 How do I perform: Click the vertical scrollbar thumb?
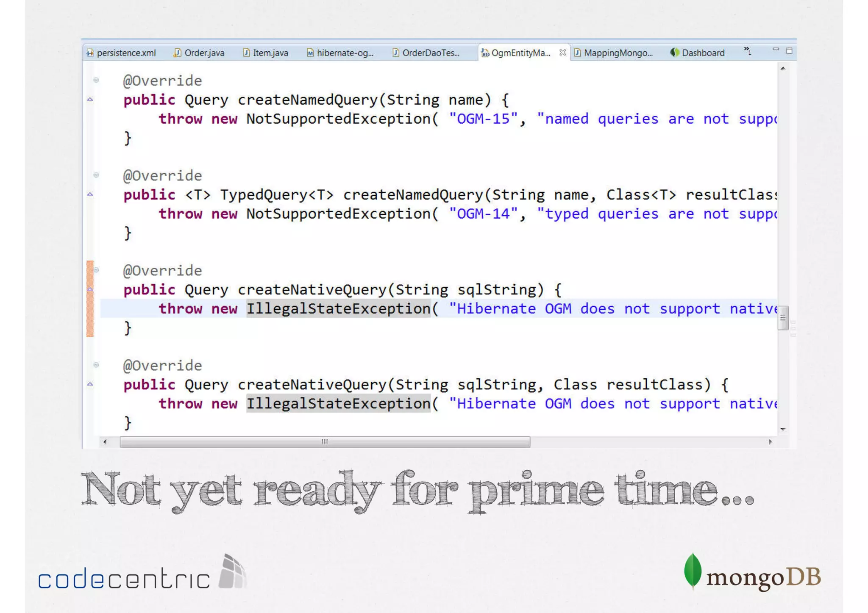[783, 317]
